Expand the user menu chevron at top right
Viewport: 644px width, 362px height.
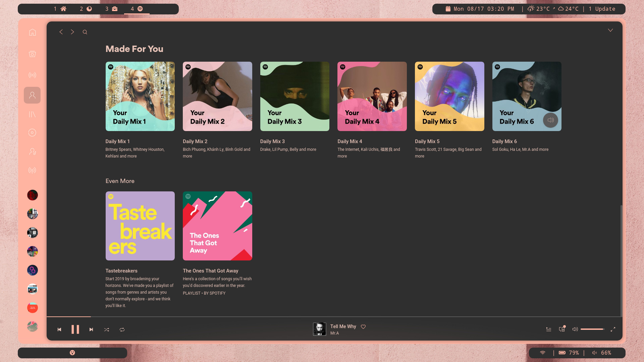[610, 30]
